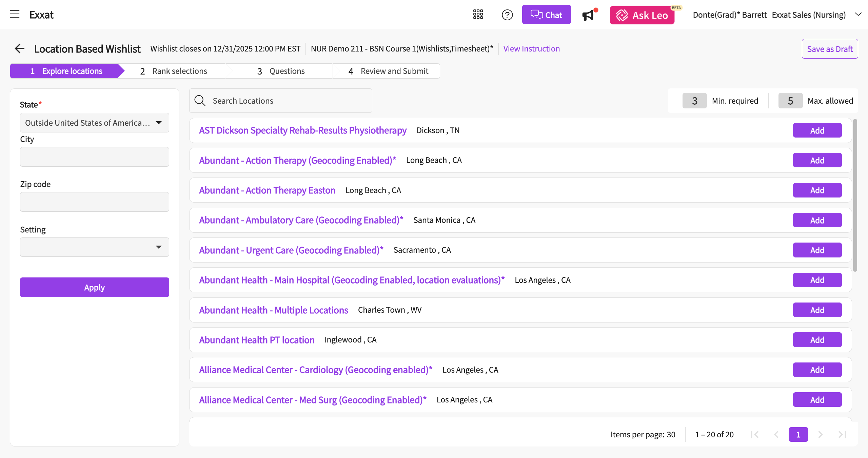The image size is (868, 458).
Task: Click the Zip code input field
Action: 94,202
